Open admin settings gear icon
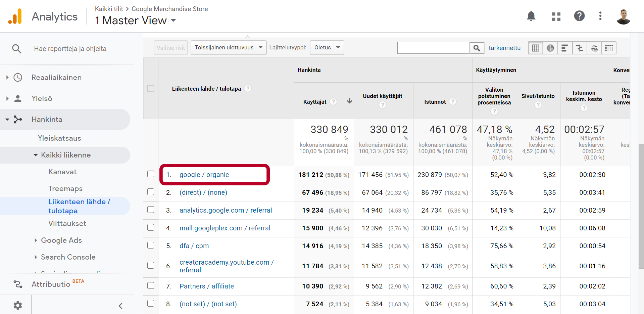Viewport: 644px width, 314px height. 17,305
